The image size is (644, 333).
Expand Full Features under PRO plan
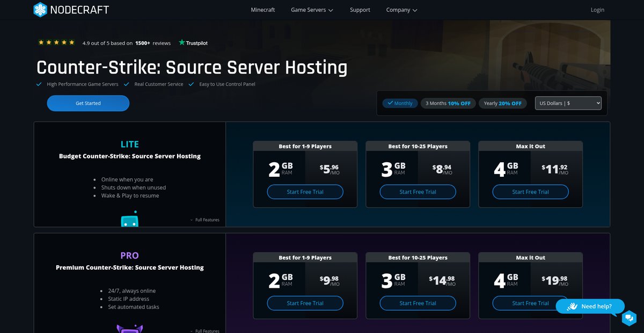click(204, 331)
